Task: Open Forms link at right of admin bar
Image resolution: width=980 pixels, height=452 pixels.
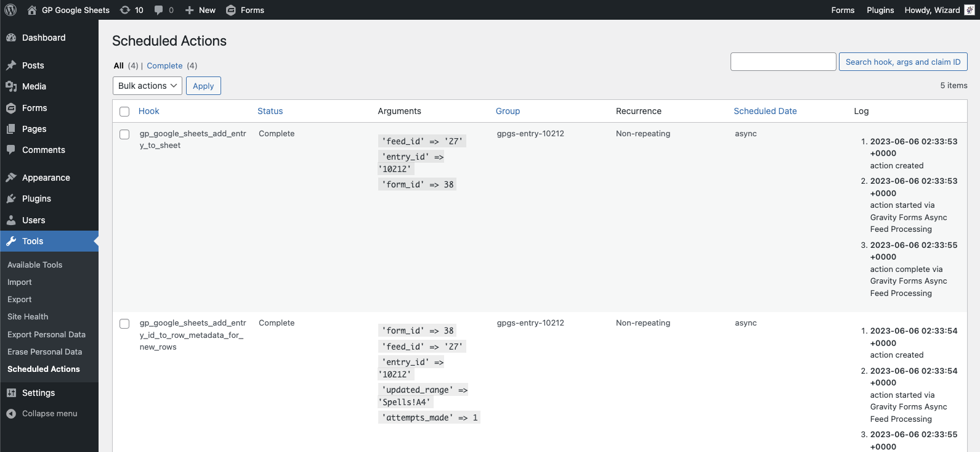Action: point(843,10)
